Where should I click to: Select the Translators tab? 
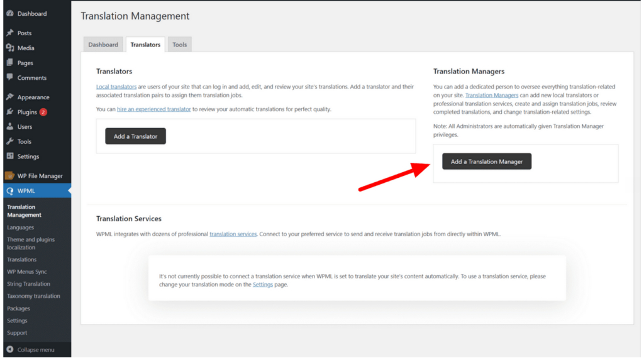tap(145, 45)
